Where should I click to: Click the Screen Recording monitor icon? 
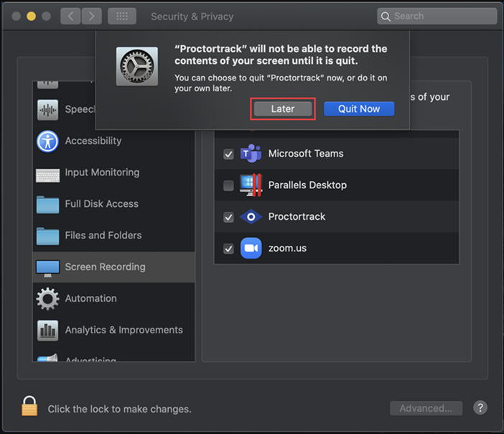point(47,269)
